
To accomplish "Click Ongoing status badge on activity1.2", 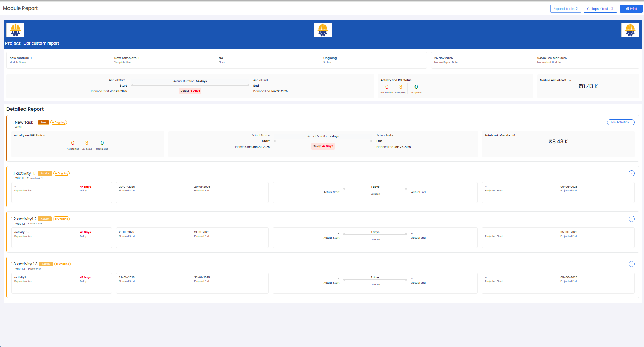I will tap(62, 219).
